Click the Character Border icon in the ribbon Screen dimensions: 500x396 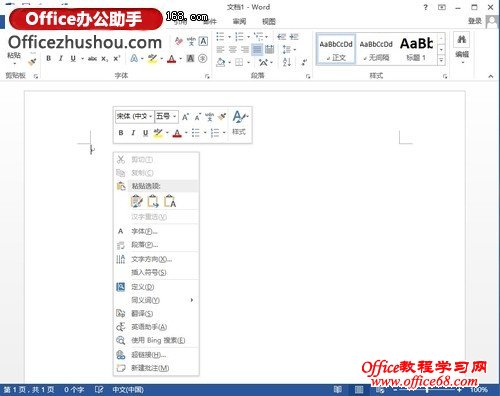click(203, 41)
